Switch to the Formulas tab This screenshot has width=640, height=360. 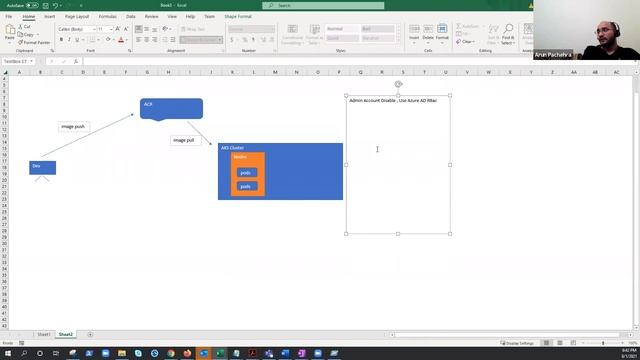click(x=107, y=17)
